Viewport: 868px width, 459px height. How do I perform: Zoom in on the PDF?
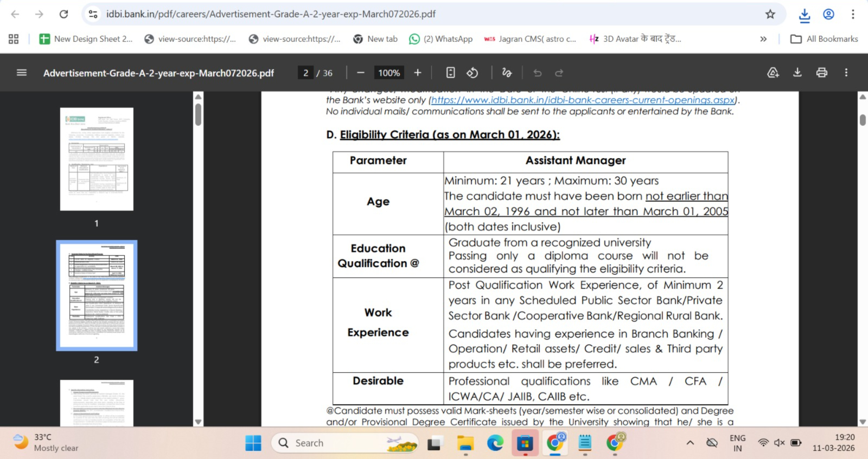tap(418, 73)
